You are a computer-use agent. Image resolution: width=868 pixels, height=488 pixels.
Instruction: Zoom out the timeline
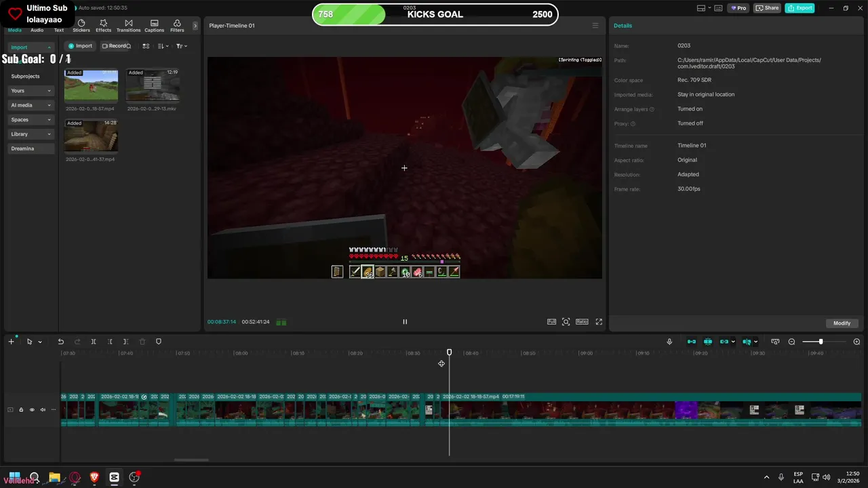(x=791, y=342)
